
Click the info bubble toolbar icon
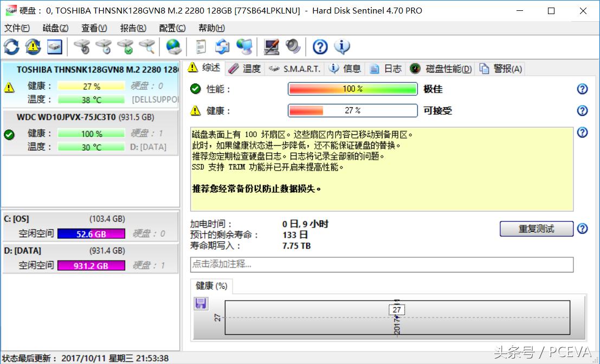[x=342, y=47]
